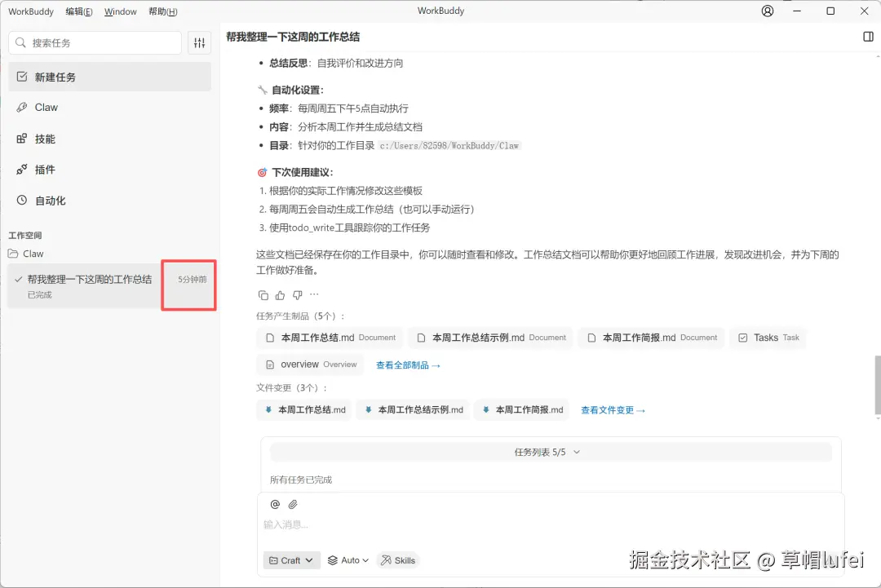
Task: Open 本周工作总结.md Document artifact
Action: click(x=330, y=338)
